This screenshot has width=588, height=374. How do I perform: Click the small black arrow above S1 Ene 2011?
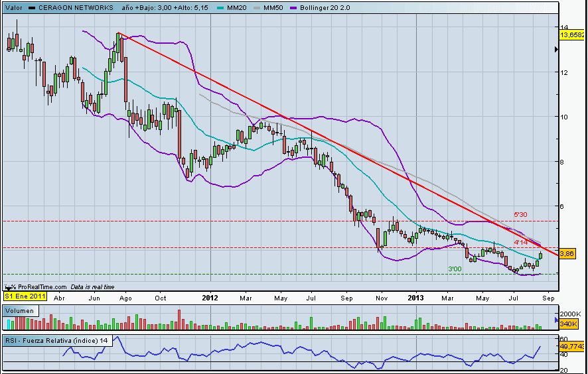(8, 288)
